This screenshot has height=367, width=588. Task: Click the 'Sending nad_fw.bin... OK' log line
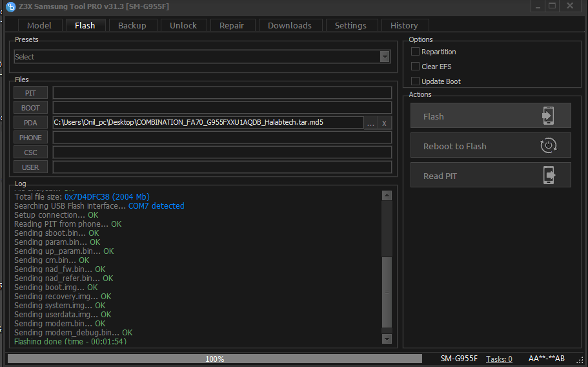click(59, 269)
